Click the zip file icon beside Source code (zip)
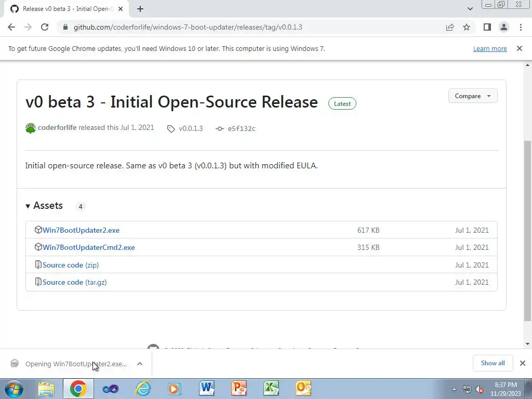532x399 pixels. (38, 264)
